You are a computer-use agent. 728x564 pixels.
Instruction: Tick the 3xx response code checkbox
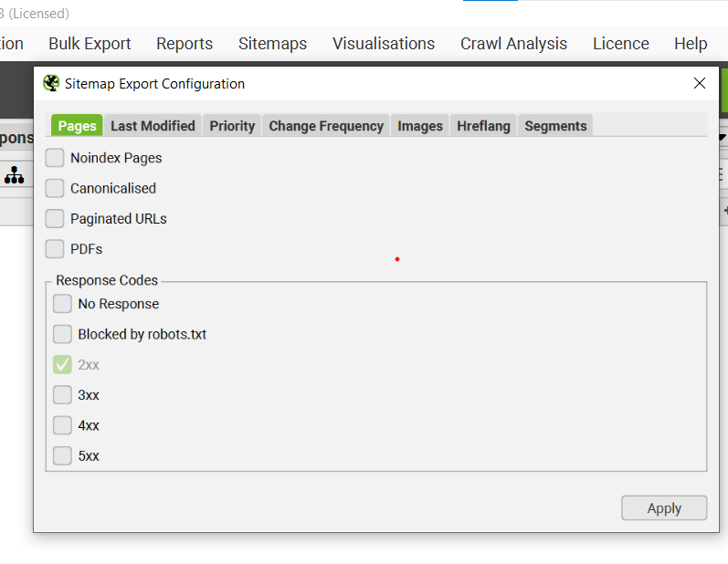(62, 394)
